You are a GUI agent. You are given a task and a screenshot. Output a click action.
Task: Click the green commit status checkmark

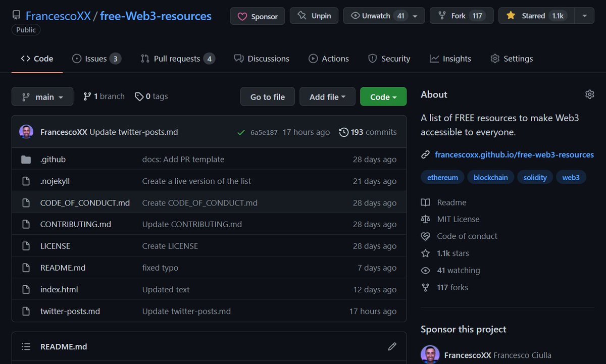241,132
